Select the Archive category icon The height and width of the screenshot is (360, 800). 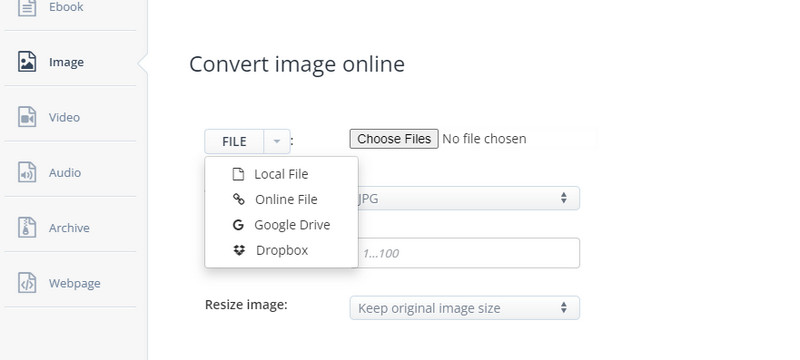click(27, 227)
